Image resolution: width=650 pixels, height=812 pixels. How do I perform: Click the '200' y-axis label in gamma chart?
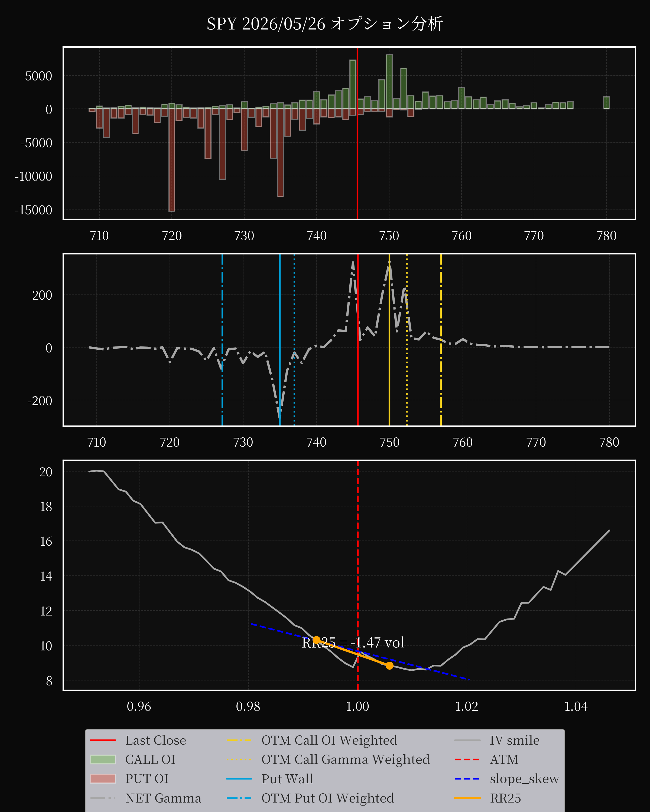point(42,295)
